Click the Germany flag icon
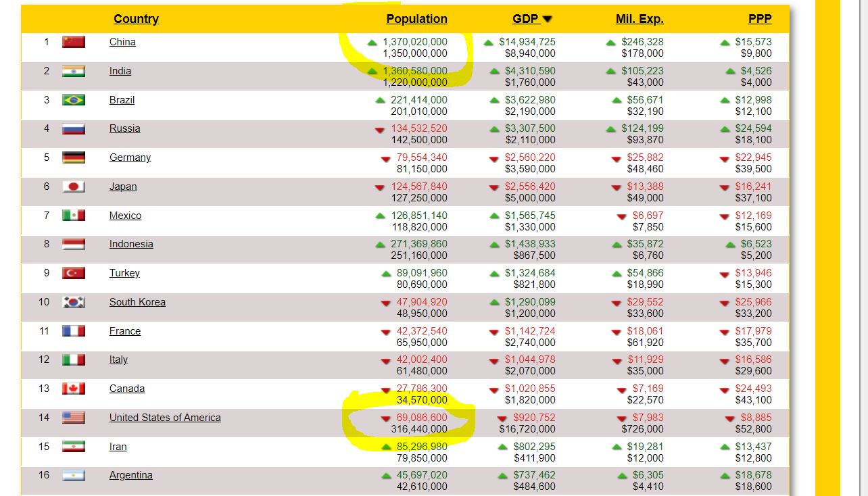Image resolution: width=868 pixels, height=496 pixels. [74, 157]
